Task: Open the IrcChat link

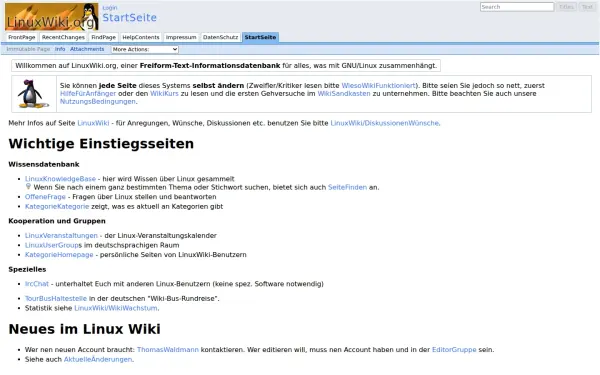Action: 37,284
